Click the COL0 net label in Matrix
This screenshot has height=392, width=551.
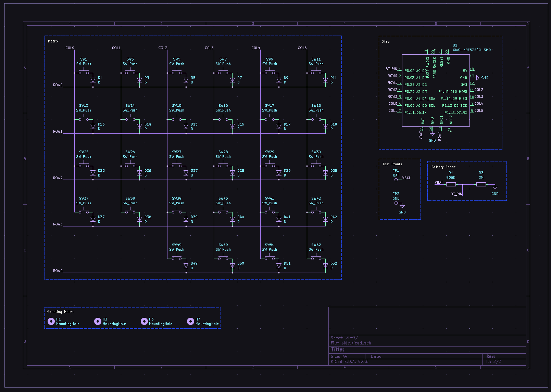click(x=70, y=48)
